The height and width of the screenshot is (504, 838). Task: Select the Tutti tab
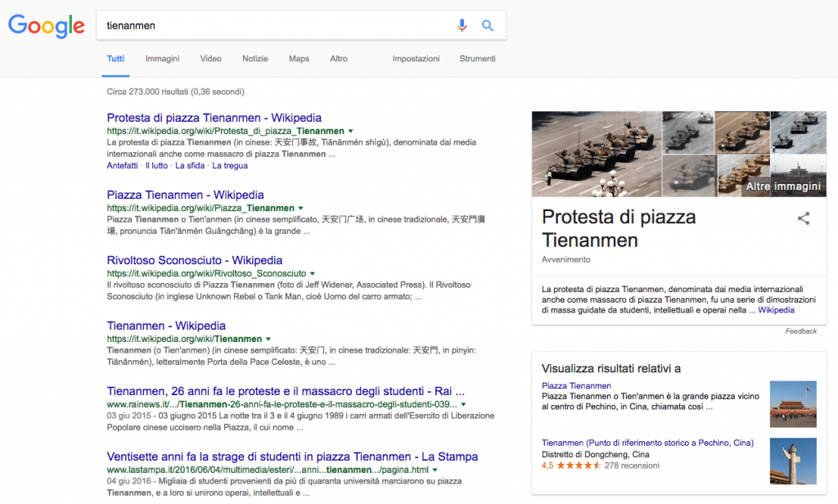pos(115,59)
